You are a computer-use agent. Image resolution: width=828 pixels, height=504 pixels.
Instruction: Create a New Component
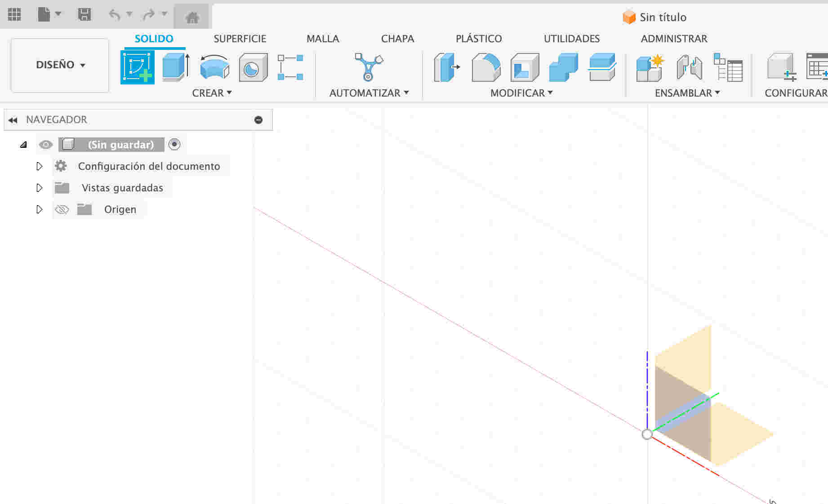coord(650,67)
